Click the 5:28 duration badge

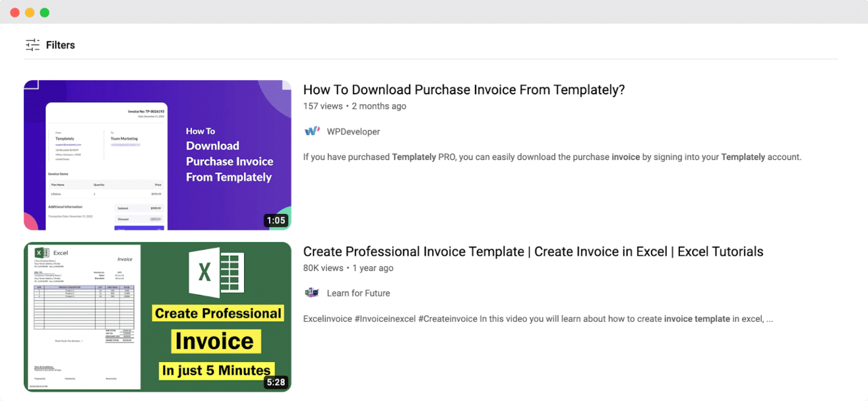[x=276, y=382]
